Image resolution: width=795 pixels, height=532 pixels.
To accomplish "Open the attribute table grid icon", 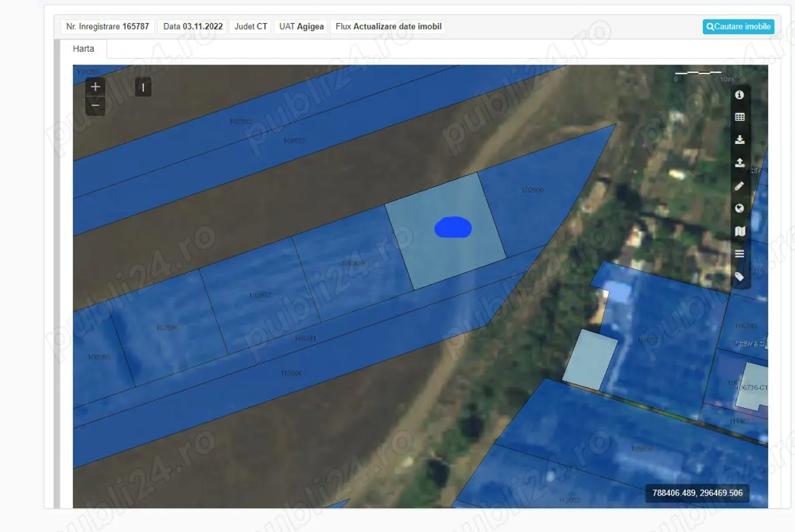I will [739, 117].
